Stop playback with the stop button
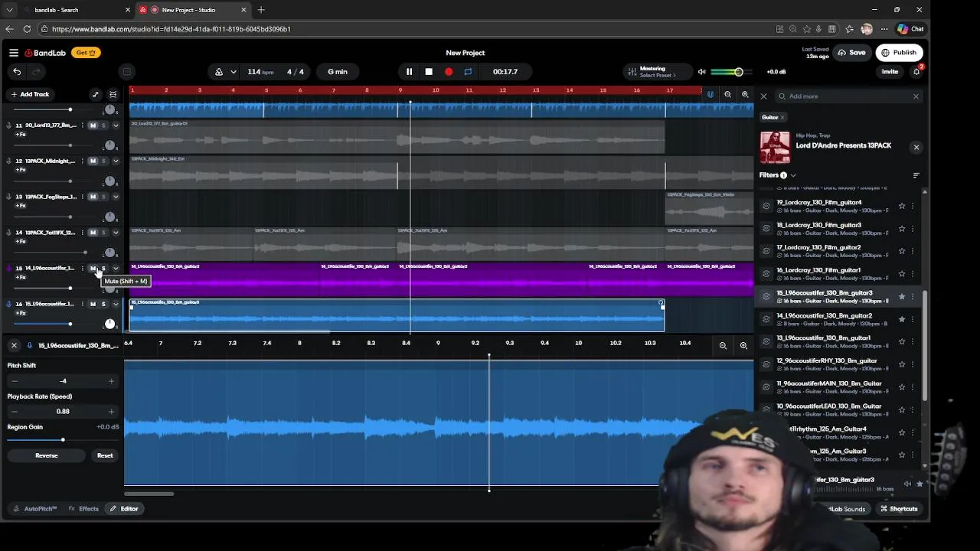 coord(429,72)
